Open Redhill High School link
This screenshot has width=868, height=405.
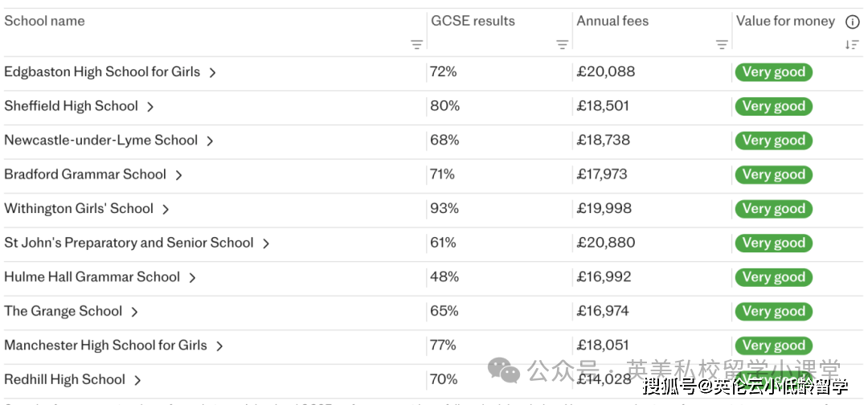click(64, 380)
